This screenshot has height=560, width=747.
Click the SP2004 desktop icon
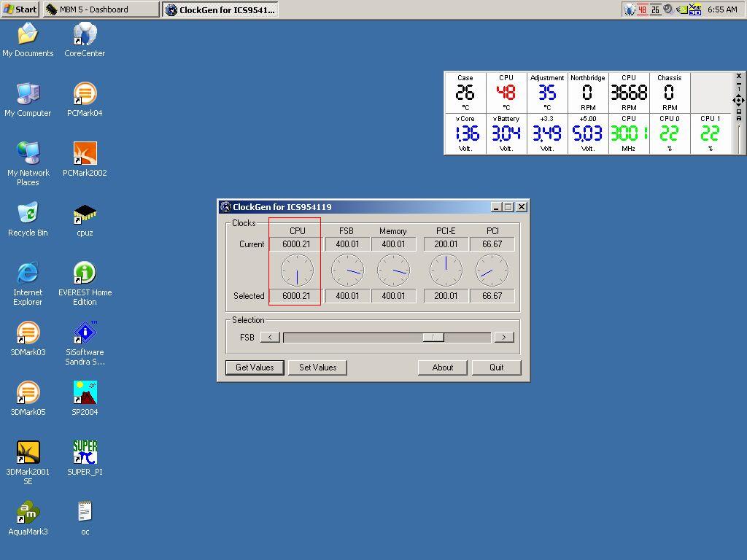tap(85, 394)
